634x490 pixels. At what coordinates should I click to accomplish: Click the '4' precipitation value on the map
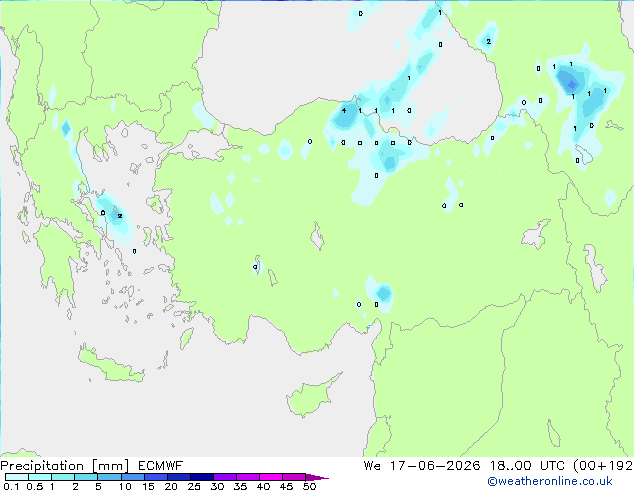point(344,110)
